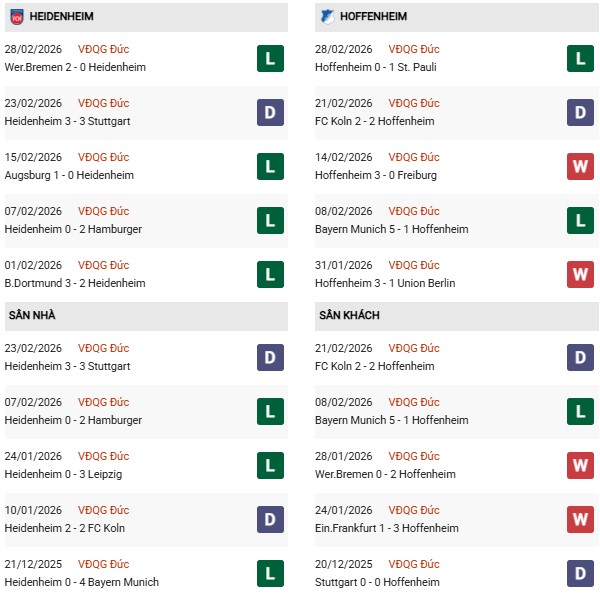Click D badge for Heidenheim 2 - 2 FC Koln
This screenshot has width=600, height=594.
point(270,519)
